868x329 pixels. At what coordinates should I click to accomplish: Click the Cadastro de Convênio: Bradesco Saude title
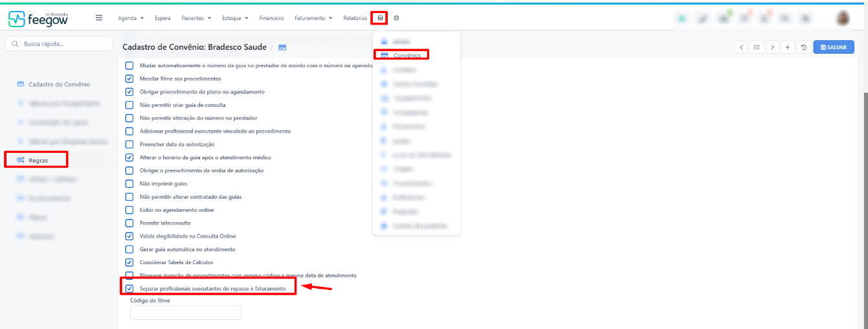click(x=195, y=47)
